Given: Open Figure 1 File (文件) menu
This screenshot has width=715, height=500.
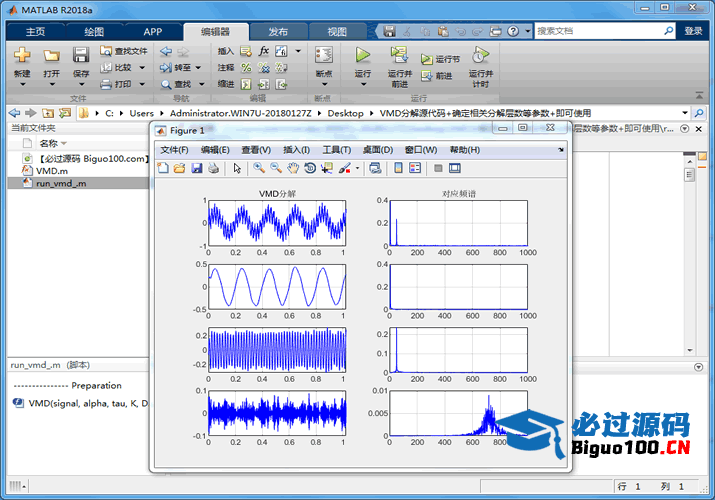Looking at the screenshot, I should 174,150.
